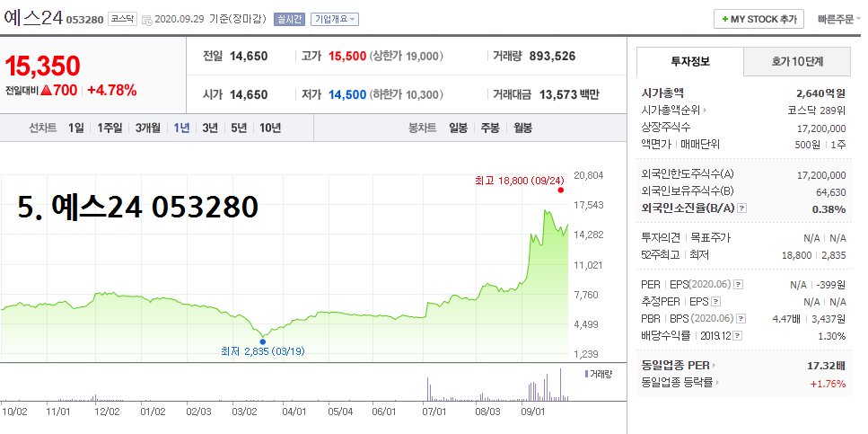Click the 동일업종 PER link
Viewport: 868px width, 434px height.
pyautogui.click(x=675, y=366)
